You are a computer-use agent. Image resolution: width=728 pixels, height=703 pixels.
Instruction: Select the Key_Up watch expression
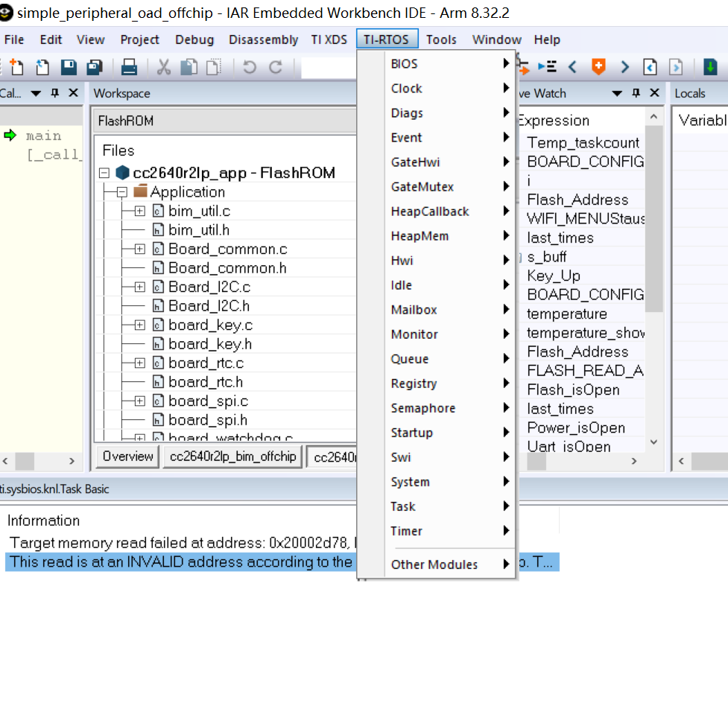pyautogui.click(x=554, y=276)
